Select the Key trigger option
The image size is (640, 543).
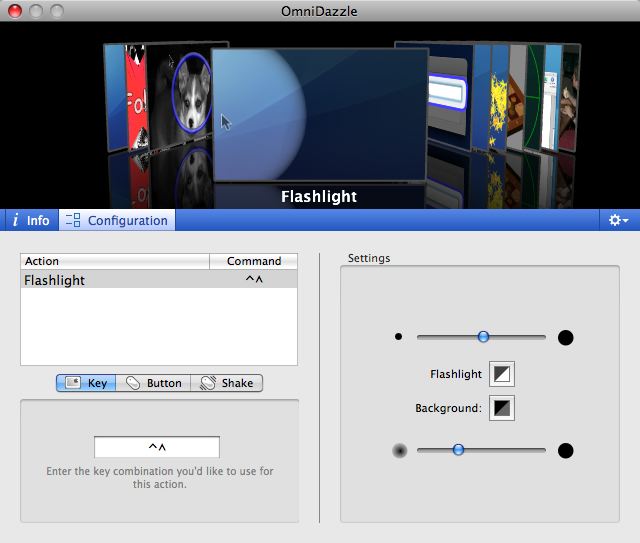(x=86, y=383)
